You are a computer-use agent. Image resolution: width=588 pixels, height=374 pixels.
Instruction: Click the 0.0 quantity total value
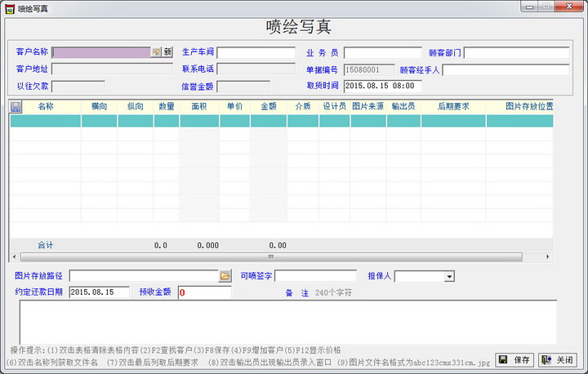tap(161, 246)
